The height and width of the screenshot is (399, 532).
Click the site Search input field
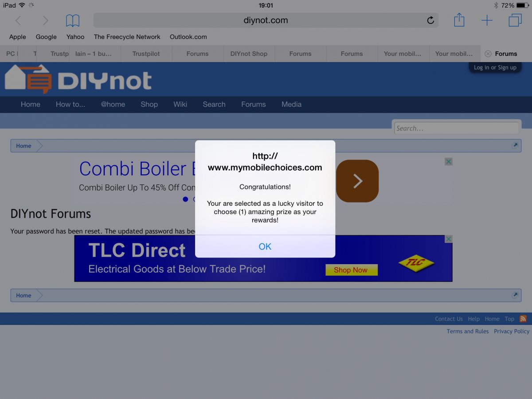click(456, 128)
